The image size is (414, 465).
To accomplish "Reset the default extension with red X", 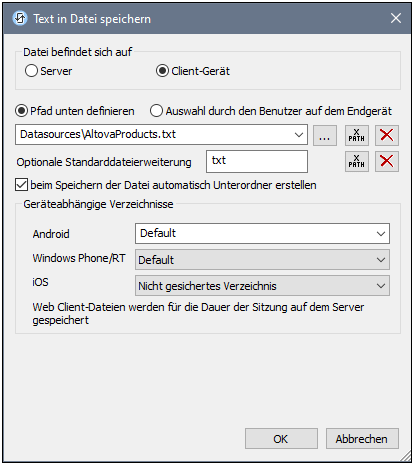I will click(x=387, y=161).
